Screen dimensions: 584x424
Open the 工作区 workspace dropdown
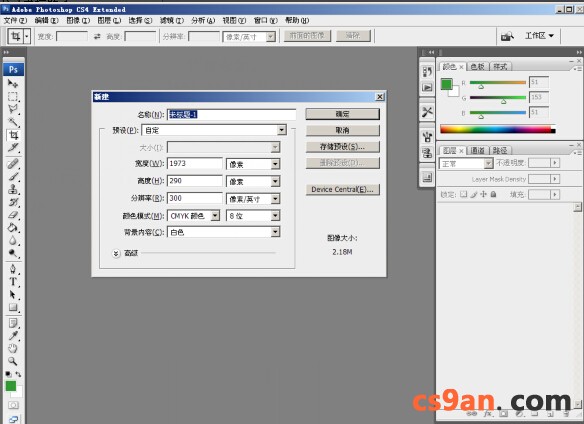(539, 36)
